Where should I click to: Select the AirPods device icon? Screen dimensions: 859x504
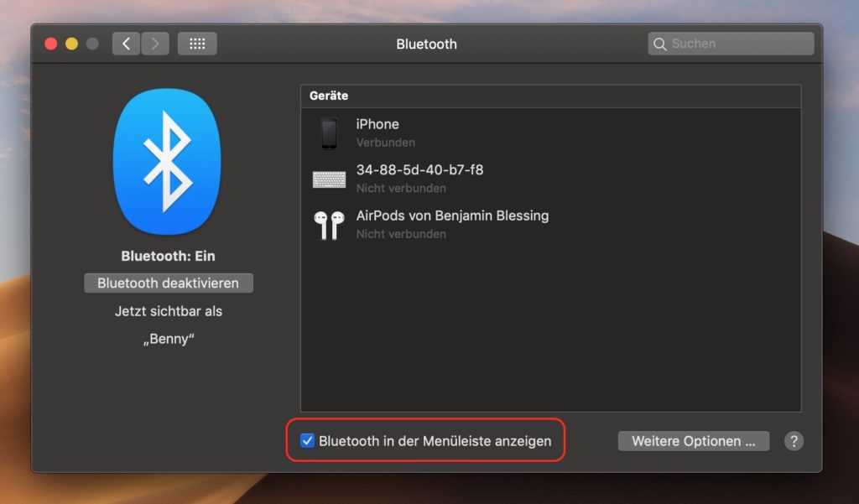[329, 225]
